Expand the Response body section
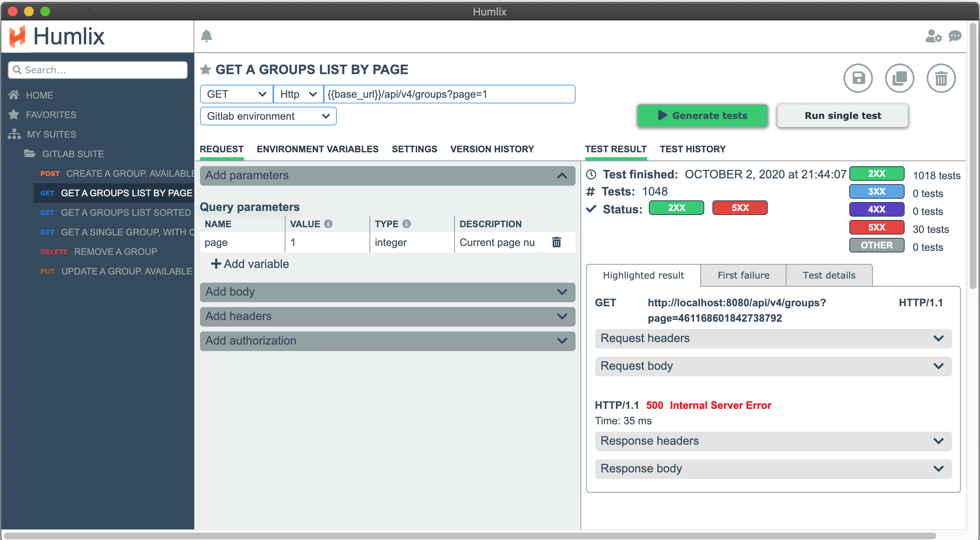 [x=773, y=469]
